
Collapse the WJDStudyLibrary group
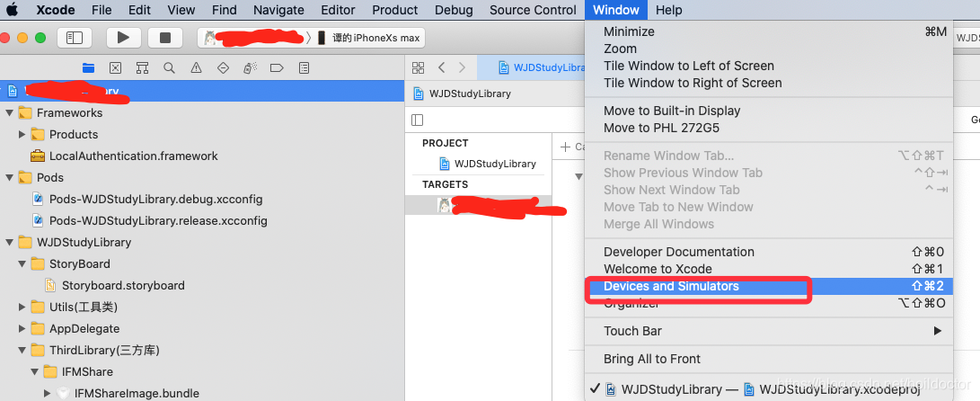(9, 242)
